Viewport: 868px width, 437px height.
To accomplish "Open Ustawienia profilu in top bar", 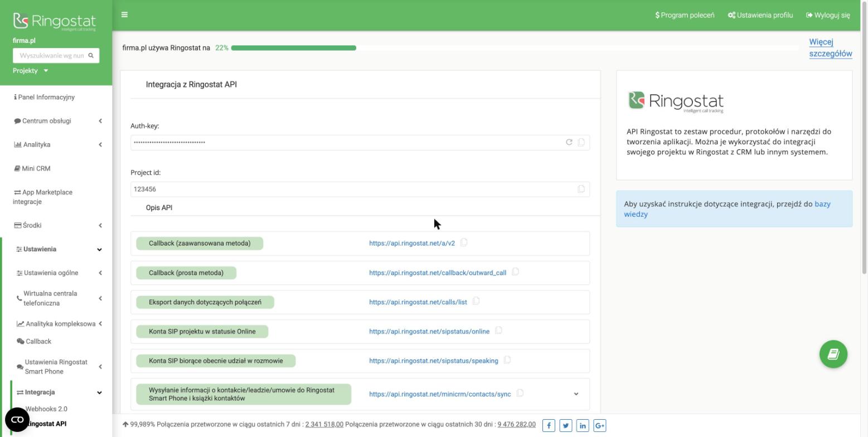I will [760, 15].
